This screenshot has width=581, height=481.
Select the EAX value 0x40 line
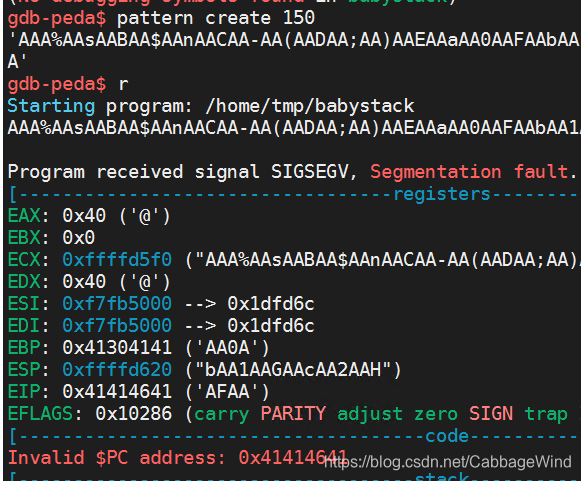pyautogui.click(x=89, y=216)
